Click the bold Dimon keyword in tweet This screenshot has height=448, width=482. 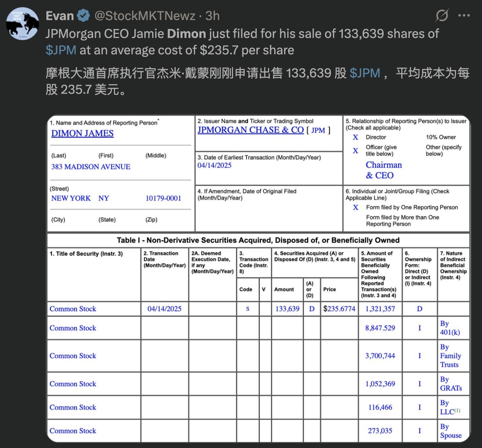[x=187, y=34]
